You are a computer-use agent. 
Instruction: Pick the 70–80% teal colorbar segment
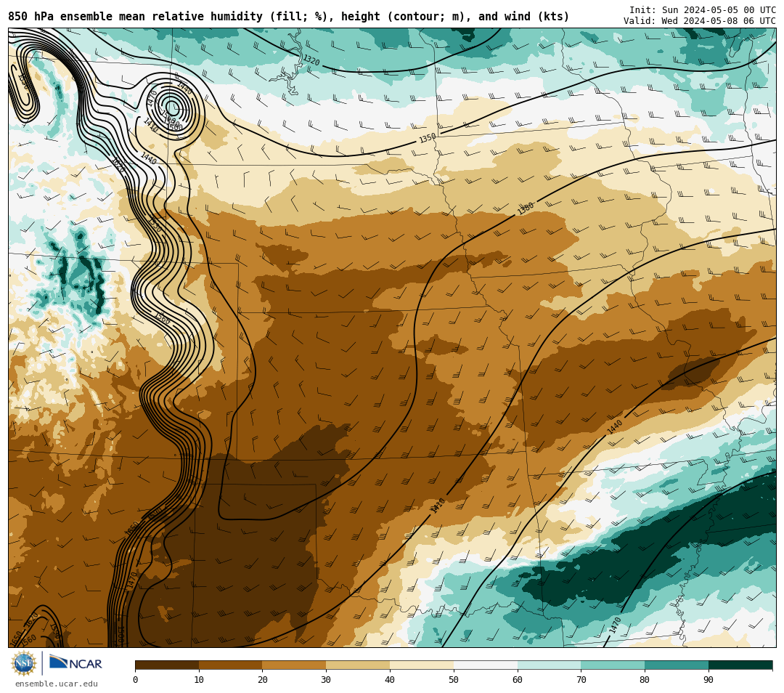[x=613, y=665]
